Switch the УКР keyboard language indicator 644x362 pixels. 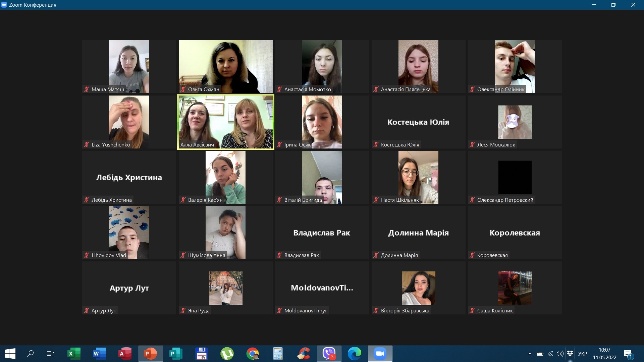pos(583,354)
